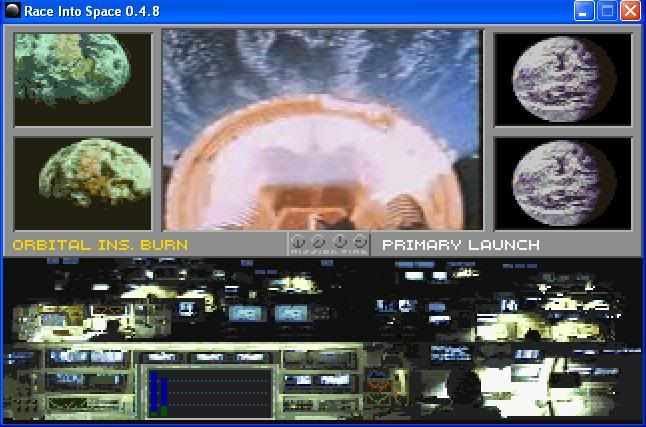The height and width of the screenshot is (427, 646).
Task: Click the ORBITAL INS. BURN step label
Action: (100, 245)
